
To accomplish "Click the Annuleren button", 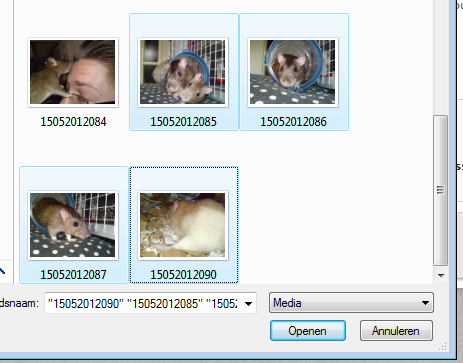I will click(x=396, y=331).
